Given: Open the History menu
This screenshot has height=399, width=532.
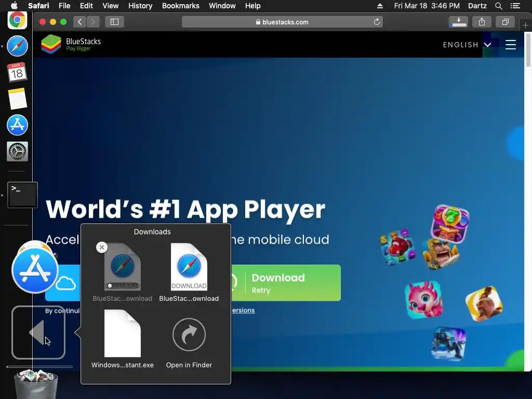Looking at the screenshot, I should (x=140, y=6).
